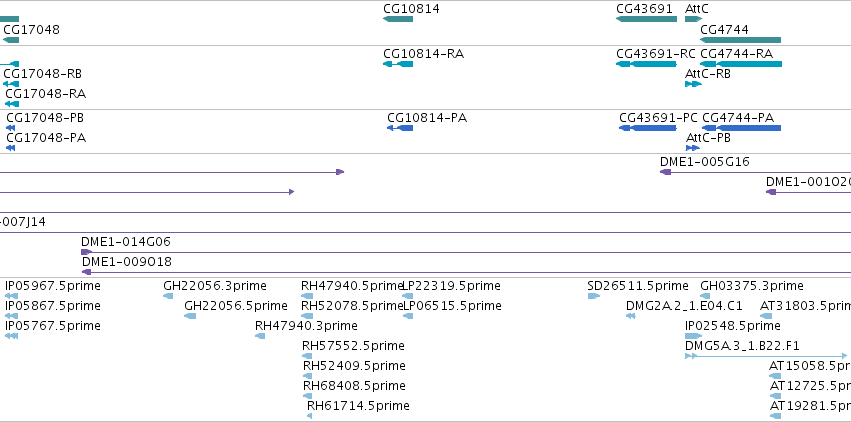Click the GH22056.3prime EST marker
Image resolution: width=851 pixels, height=422 pixels.
(x=168, y=296)
